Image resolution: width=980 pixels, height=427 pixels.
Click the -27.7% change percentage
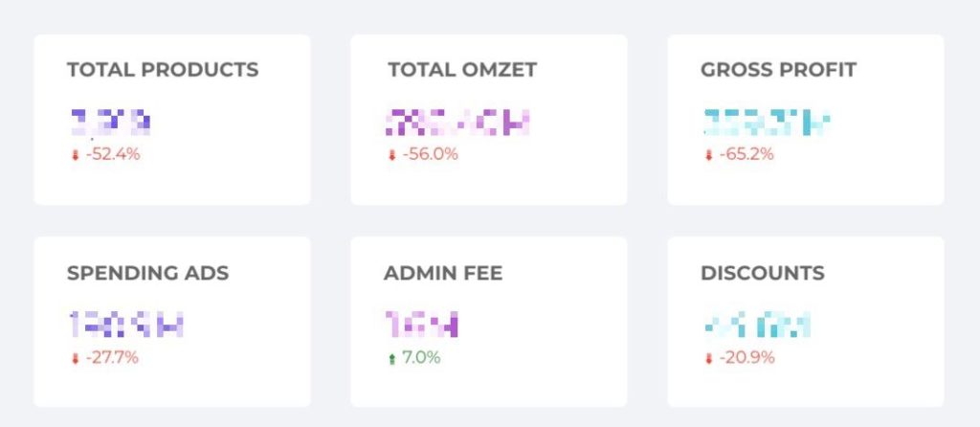pos(112,358)
